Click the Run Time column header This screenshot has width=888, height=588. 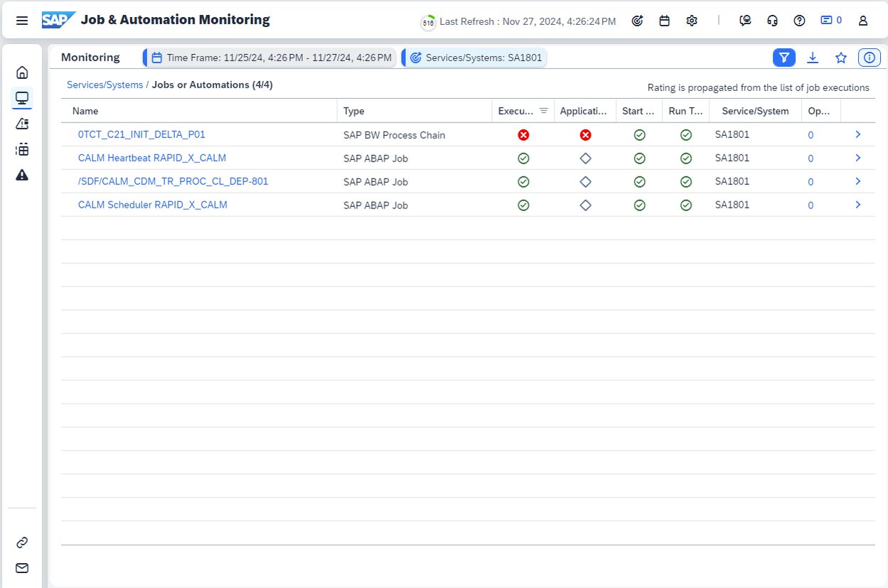pos(685,111)
